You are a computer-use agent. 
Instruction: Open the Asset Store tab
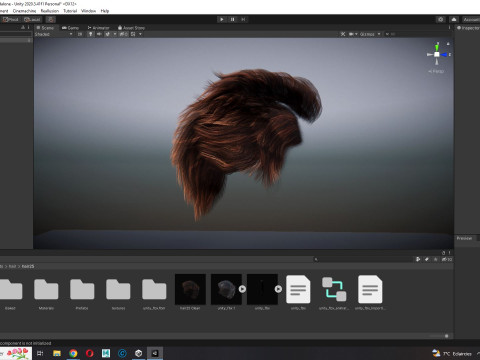coord(131,28)
